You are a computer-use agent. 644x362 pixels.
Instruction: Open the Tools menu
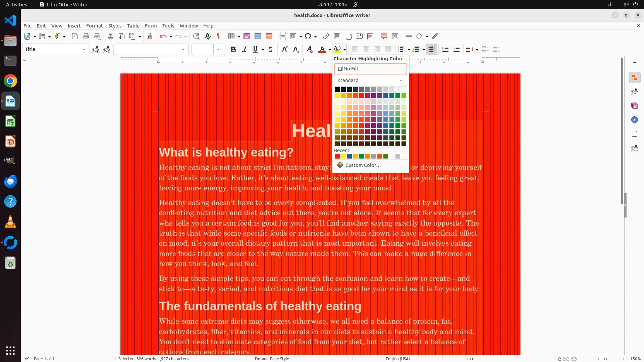pyautogui.click(x=168, y=26)
